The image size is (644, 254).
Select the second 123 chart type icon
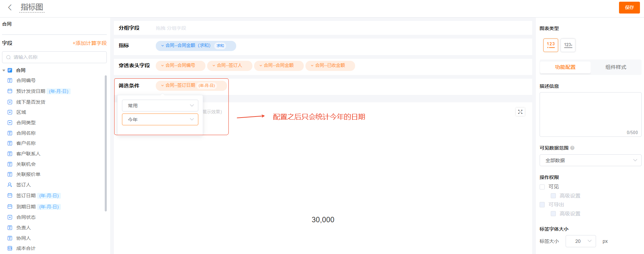click(x=568, y=45)
